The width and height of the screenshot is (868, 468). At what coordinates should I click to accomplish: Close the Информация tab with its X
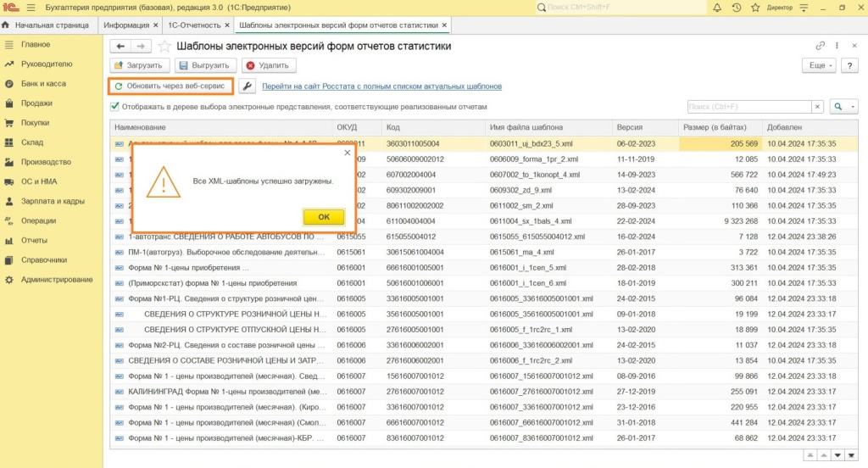click(x=155, y=25)
